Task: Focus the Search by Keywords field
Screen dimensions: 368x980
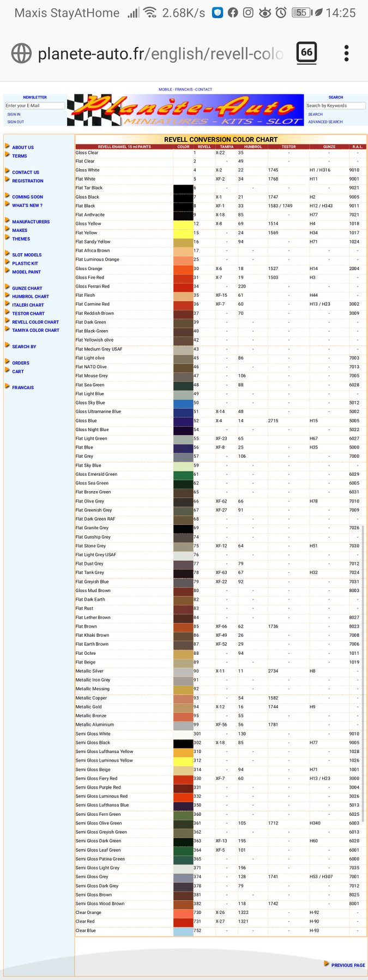Action: pyautogui.click(x=335, y=105)
